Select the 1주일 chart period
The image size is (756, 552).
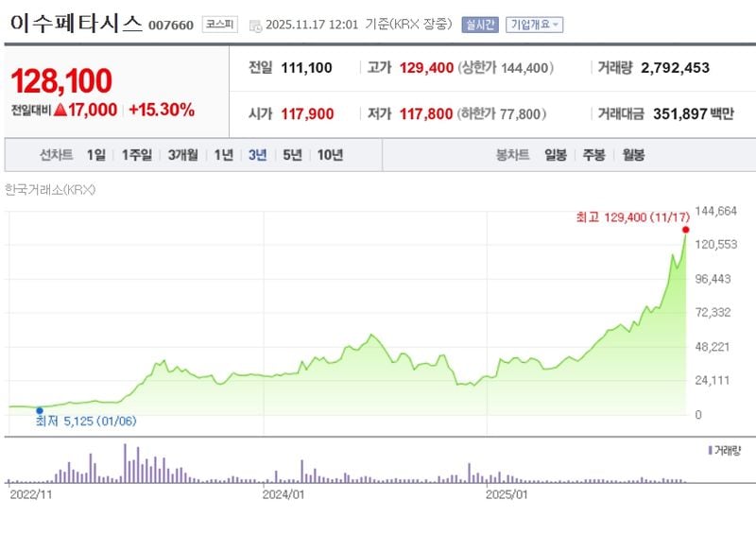(136, 155)
